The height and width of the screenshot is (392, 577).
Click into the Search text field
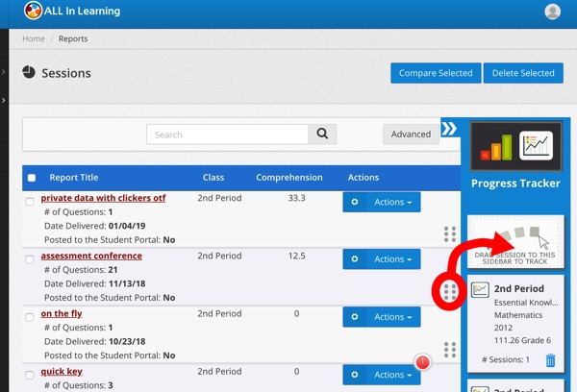coord(227,135)
